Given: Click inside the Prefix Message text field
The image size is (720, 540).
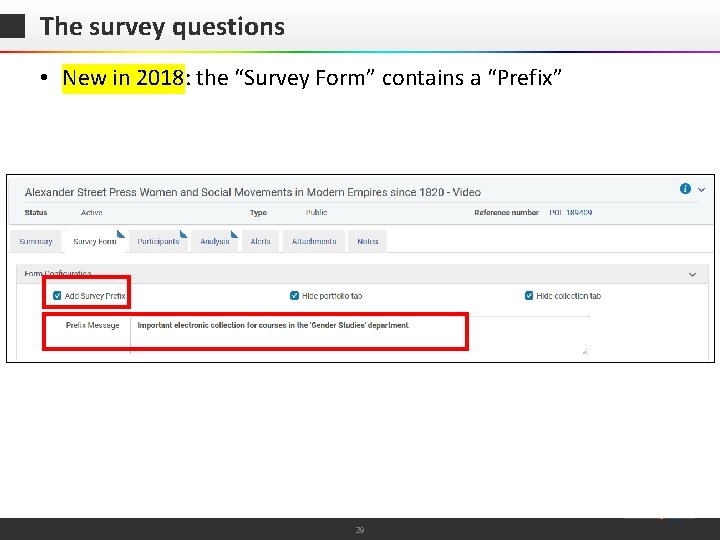Looking at the screenshot, I should [x=360, y=335].
